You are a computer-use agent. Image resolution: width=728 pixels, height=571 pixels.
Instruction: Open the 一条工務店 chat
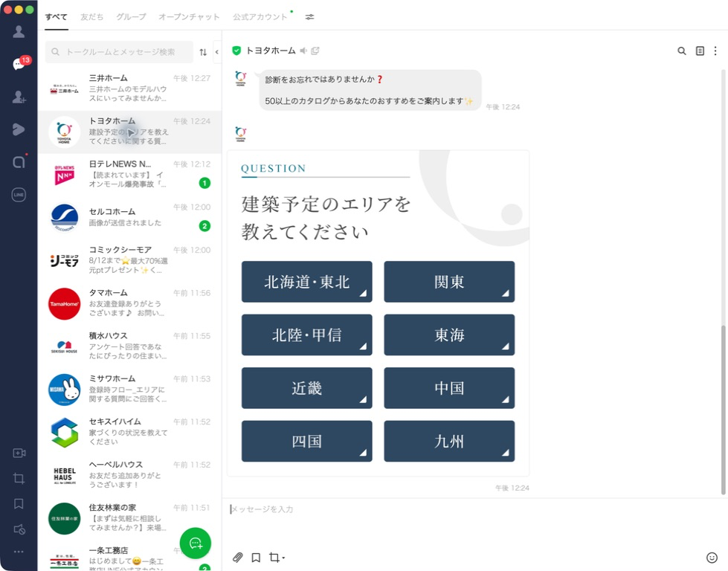(x=129, y=557)
